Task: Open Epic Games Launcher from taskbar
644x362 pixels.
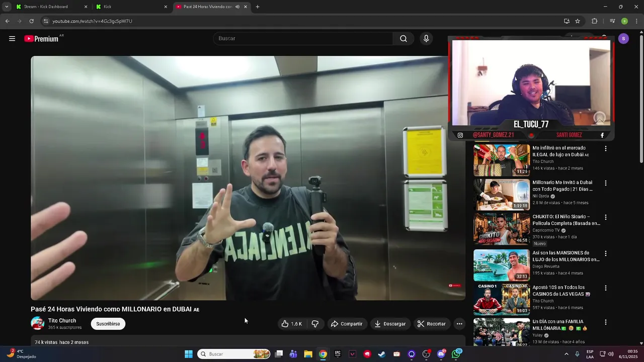Action: 338,354
